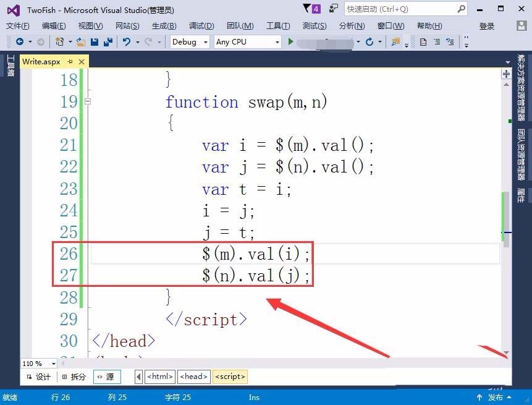Open the 调试(D) menu
532x405 pixels.
201,26
